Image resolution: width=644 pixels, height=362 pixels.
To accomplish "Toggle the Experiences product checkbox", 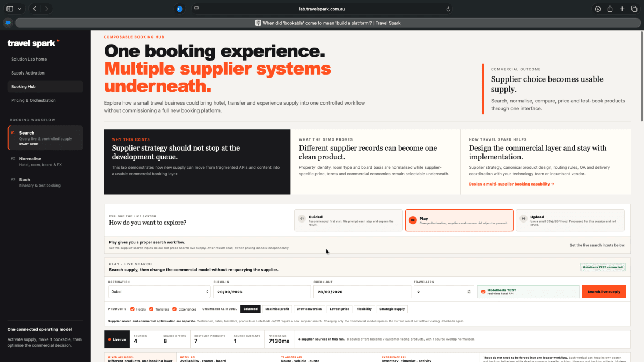I will coord(175,309).
